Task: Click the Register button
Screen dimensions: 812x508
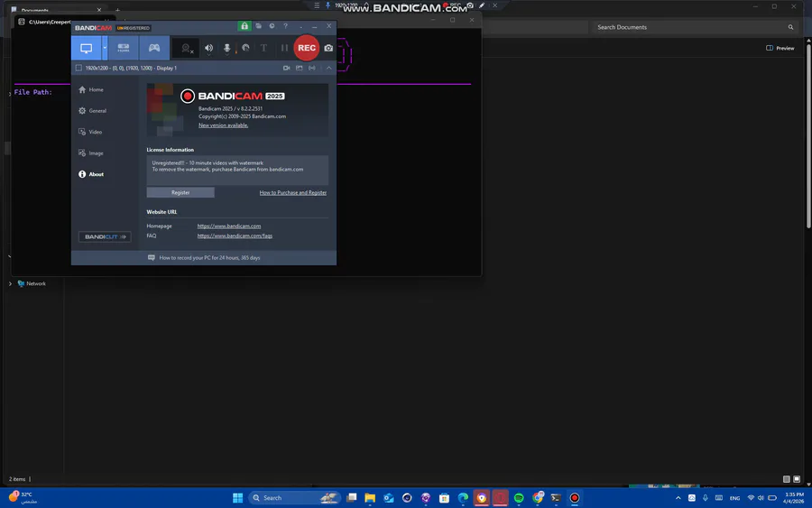Action: 180,192
